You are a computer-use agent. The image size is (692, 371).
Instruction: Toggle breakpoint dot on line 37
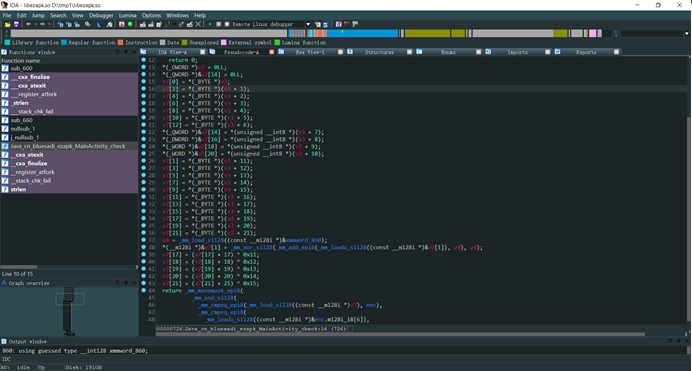point(143,240)
